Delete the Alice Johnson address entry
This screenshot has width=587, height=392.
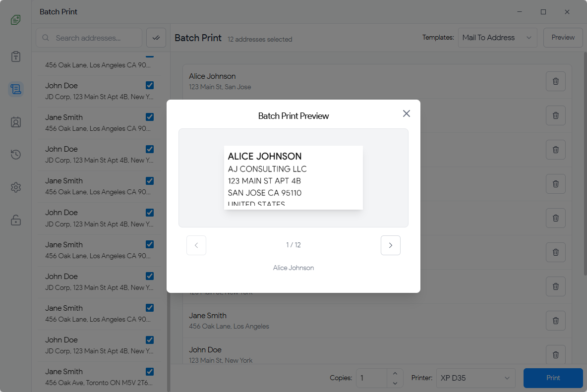click(555, 81)
